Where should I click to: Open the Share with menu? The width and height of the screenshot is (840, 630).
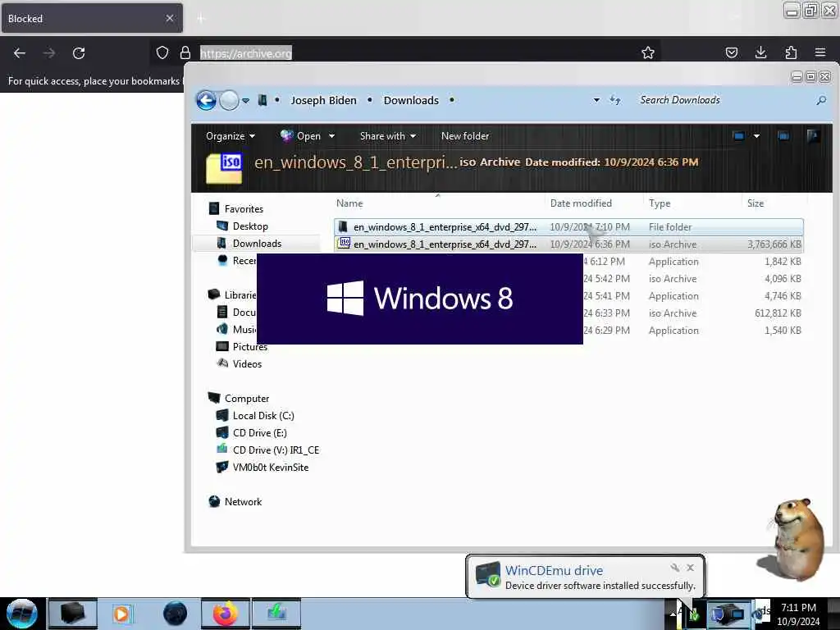tap(388, 136)
